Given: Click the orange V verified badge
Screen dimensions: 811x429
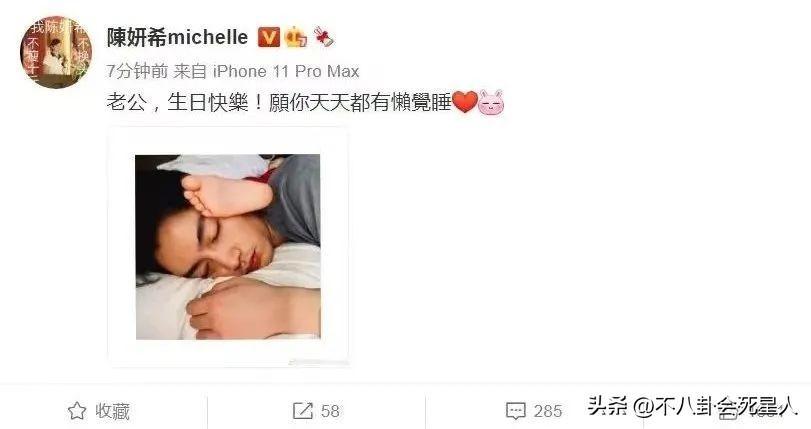Looking at the screenshot, I should [x=268, y=37].
